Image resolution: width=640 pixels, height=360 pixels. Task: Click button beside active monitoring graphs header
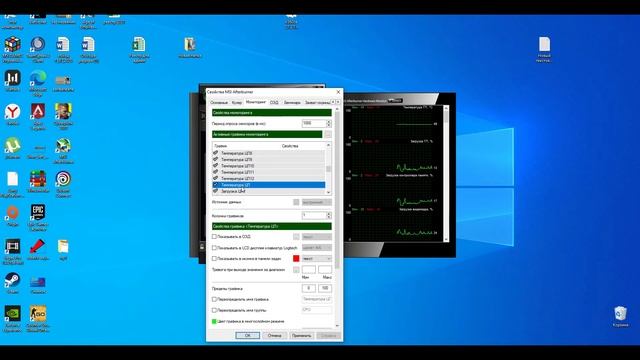click(328, 134)
